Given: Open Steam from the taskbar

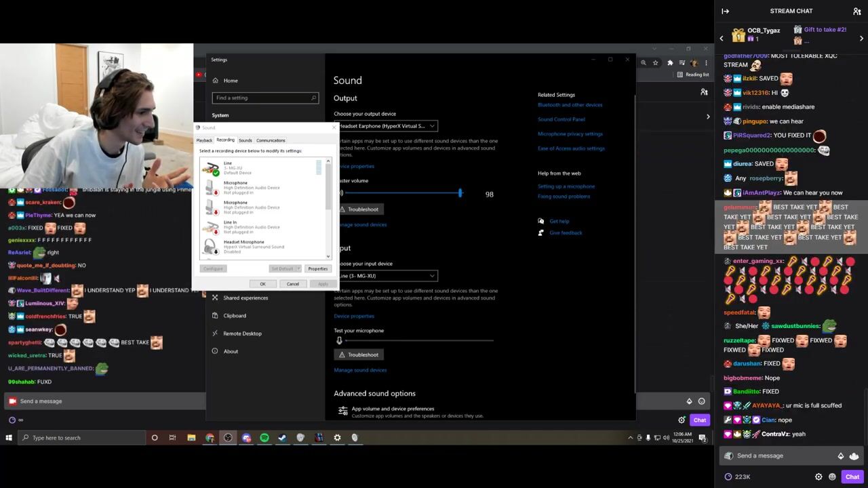Looking at the screenshot, I should point(283,438).
